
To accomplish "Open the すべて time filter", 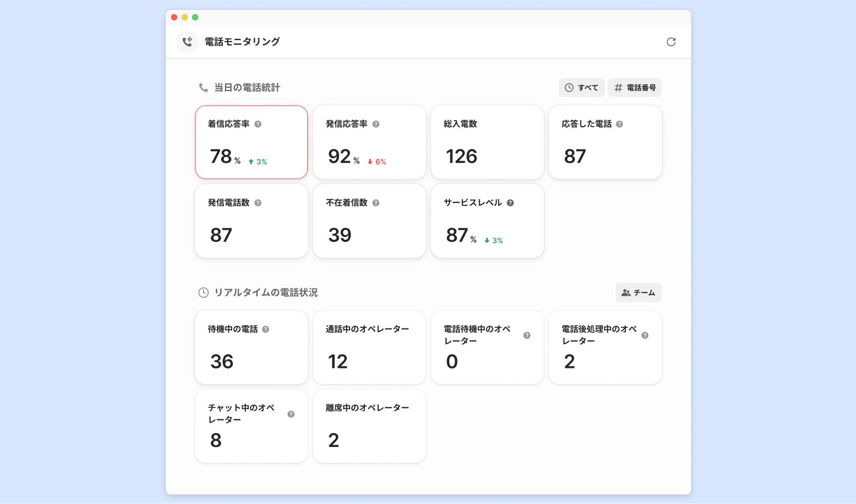I will (x=581, y=88).
